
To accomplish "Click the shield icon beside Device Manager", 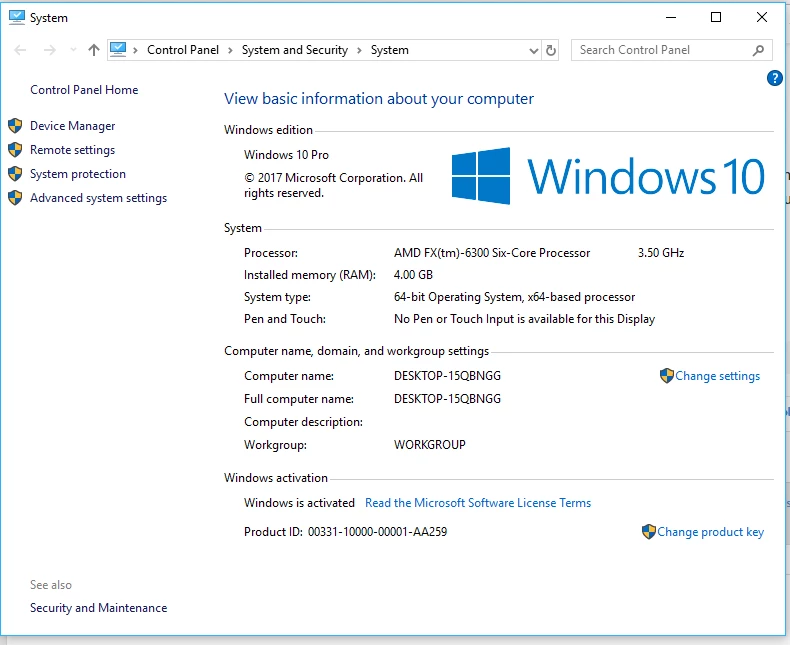I will (15, 125).
